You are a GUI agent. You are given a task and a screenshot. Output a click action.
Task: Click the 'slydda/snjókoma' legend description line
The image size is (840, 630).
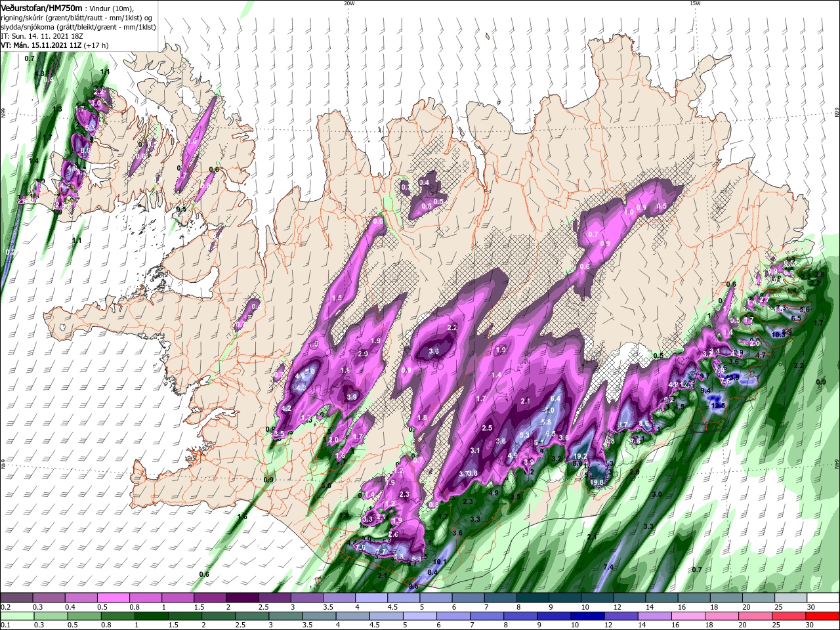tap(78, 27)
